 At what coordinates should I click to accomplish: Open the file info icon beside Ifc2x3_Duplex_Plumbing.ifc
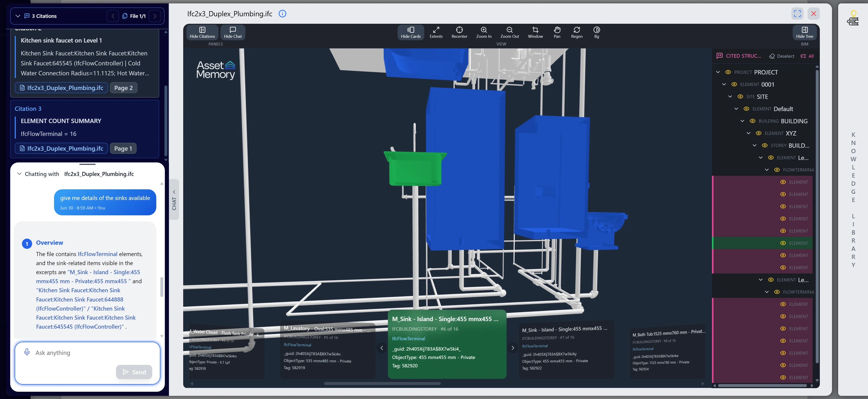(x=282, y=14)
